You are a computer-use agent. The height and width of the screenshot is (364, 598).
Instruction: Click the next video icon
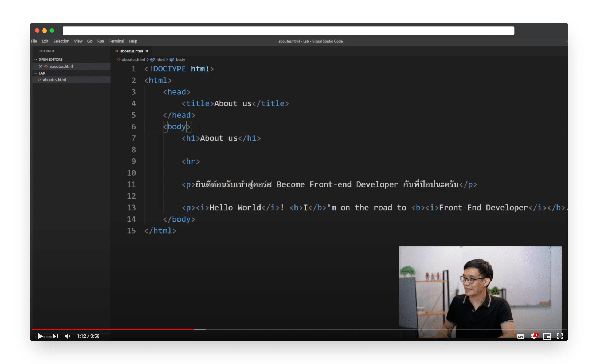click(x=55, y=336)
